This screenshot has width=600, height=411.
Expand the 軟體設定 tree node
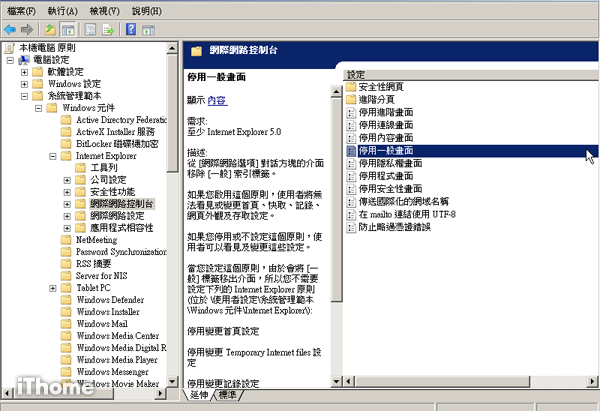tap(25, 72)
